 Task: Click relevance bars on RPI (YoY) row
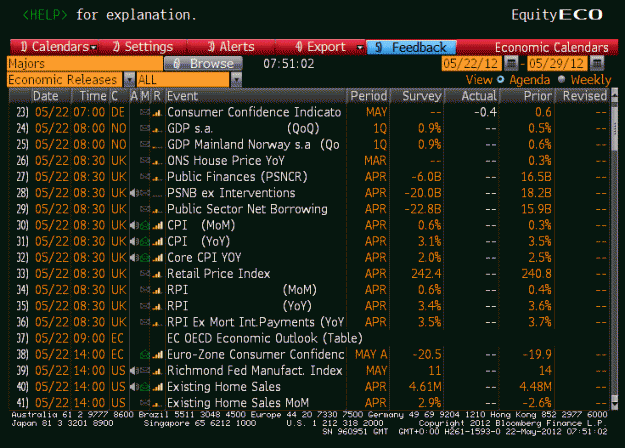(x=158, y=306)
